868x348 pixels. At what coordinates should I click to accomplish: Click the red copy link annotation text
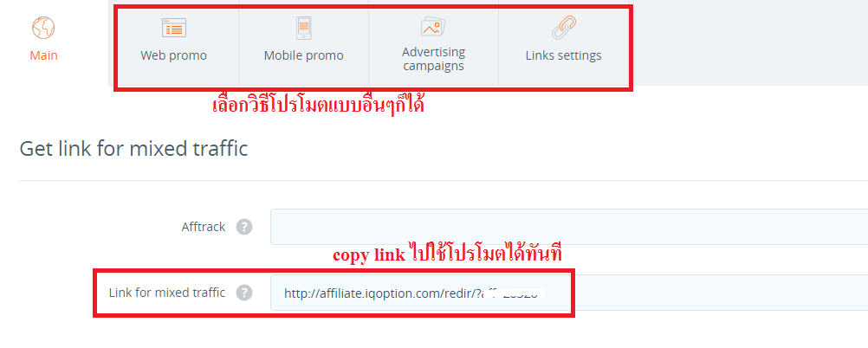pos(447,254)
